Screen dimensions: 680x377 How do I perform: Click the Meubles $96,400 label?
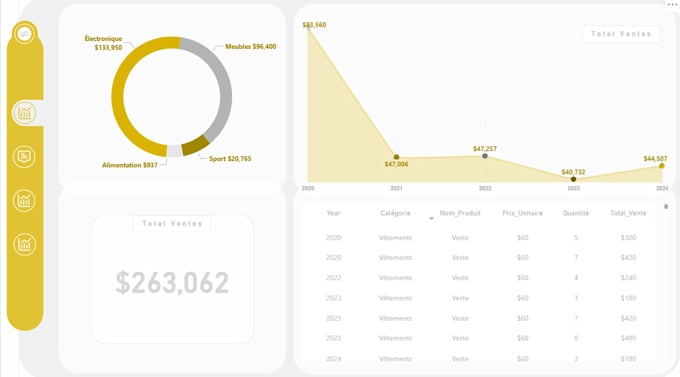pos(251,46)
